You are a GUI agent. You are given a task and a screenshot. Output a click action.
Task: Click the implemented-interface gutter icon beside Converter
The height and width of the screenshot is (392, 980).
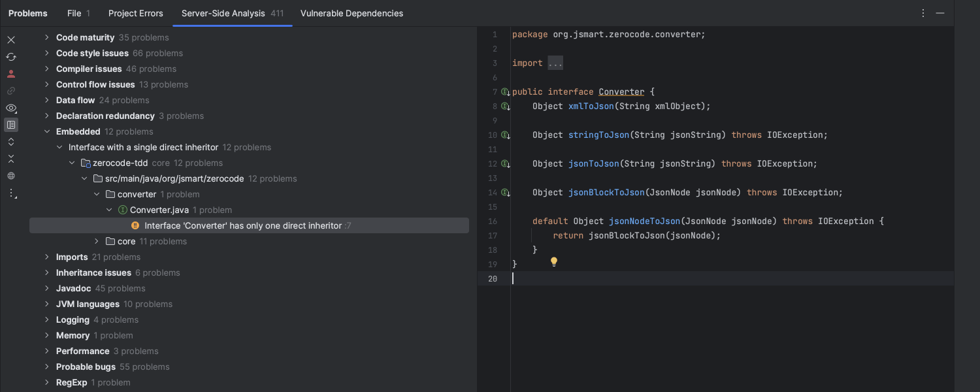pyautogui.click(x=505, y=92)
